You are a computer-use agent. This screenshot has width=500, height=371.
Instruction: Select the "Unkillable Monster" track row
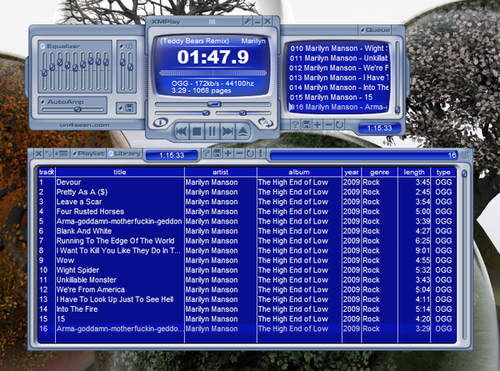[247, 280]
